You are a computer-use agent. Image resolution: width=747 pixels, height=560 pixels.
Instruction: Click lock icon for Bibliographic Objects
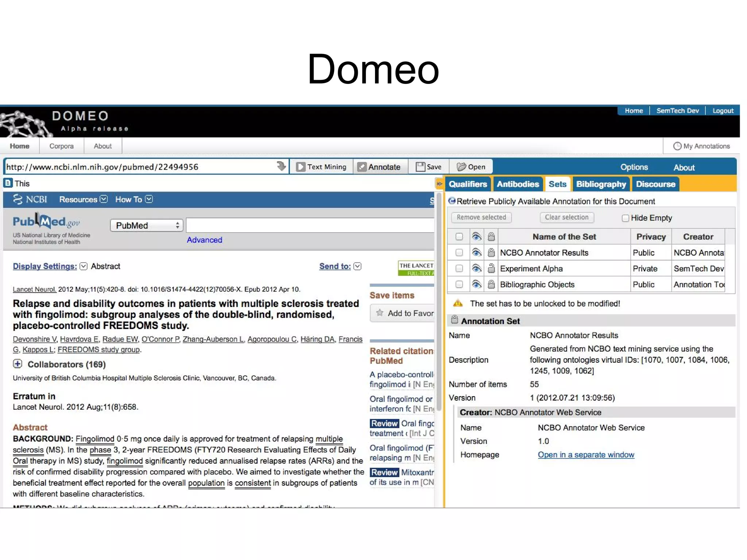(x=491, y=284)
